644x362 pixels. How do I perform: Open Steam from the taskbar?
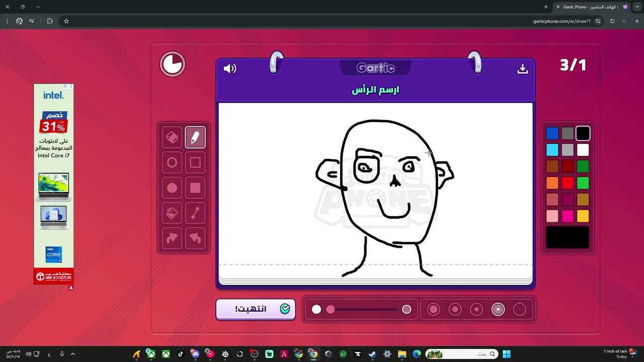(372, 354)
